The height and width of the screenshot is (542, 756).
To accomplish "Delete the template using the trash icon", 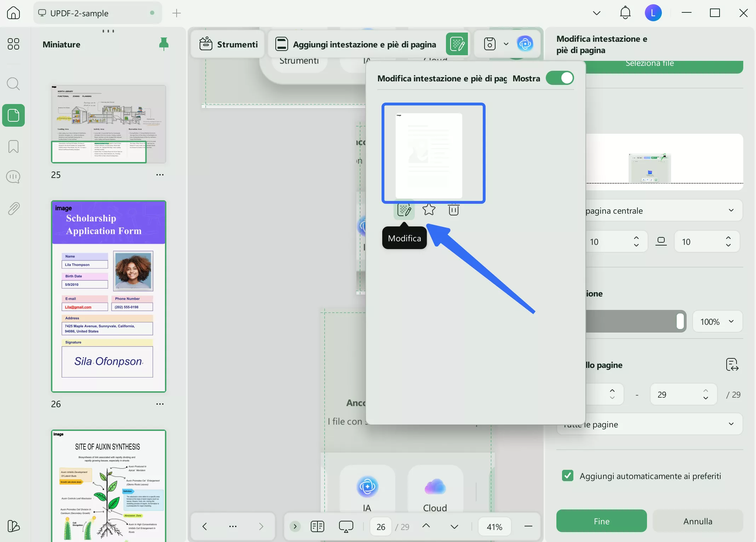I will click(453, 210).
